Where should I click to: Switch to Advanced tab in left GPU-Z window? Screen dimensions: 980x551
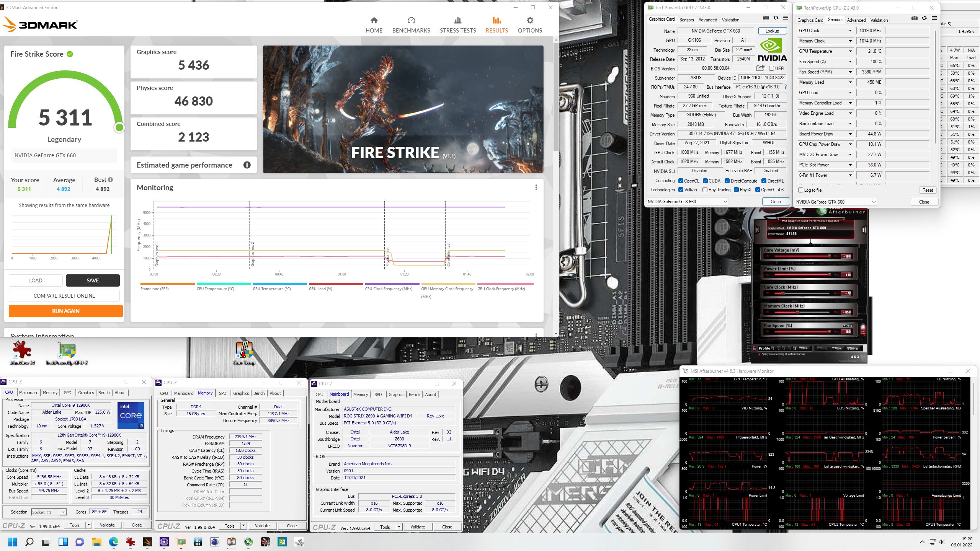[x=707, y=20]
